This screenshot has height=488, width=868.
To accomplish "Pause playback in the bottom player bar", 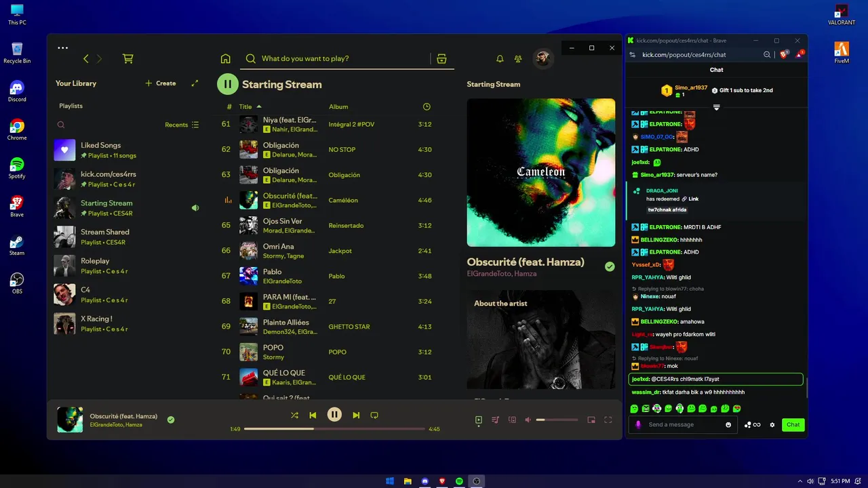I will (334, 415).
